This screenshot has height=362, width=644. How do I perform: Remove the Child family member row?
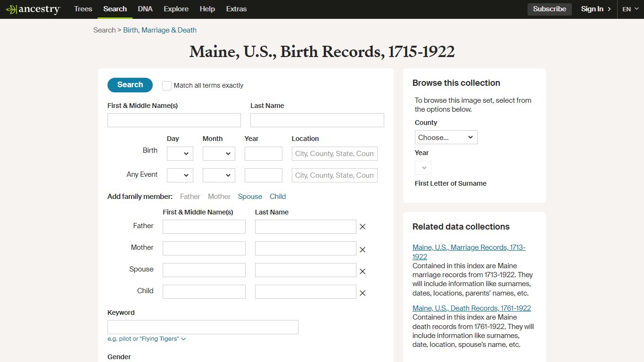tap(363, 293)
